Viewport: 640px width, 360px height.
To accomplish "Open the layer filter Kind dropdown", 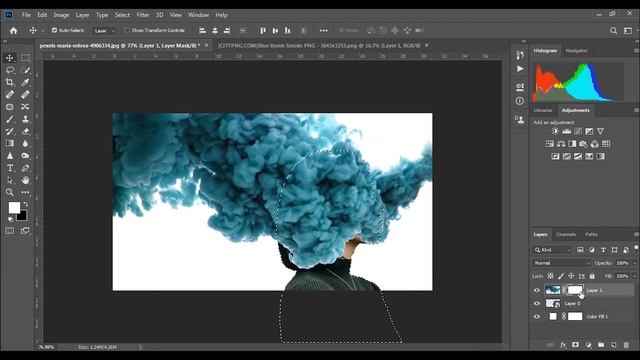I will [553, 250].
